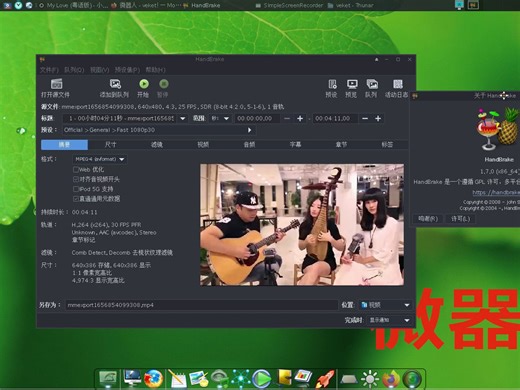
Task: Open the 帮助(H) menu
Action: (155, 70)
